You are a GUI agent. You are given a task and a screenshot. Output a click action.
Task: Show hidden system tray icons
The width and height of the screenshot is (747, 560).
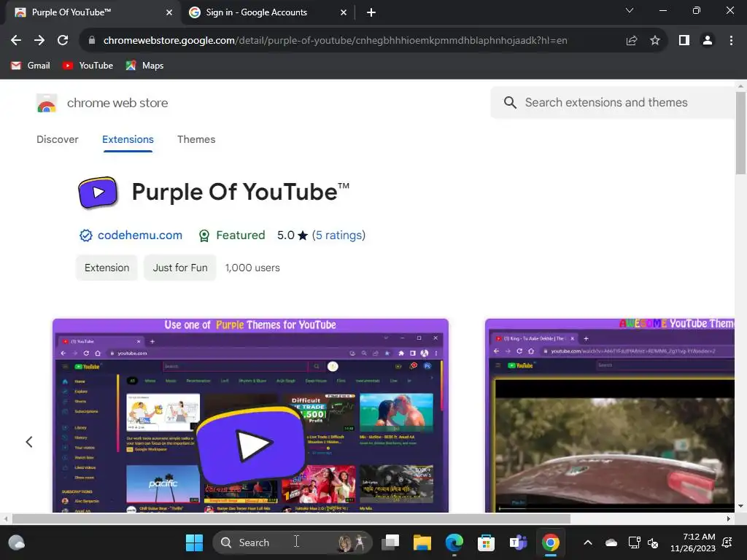(x=588, y=542)
